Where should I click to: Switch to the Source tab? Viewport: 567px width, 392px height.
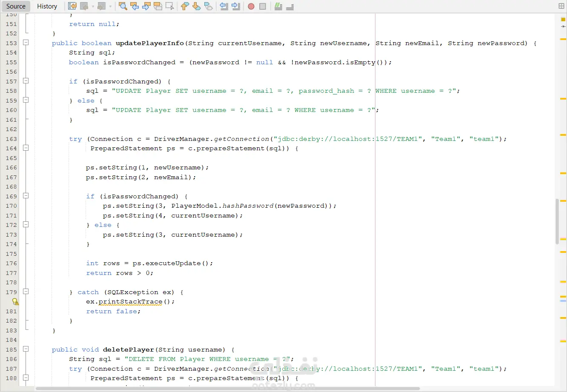click(x=16, y=6)
